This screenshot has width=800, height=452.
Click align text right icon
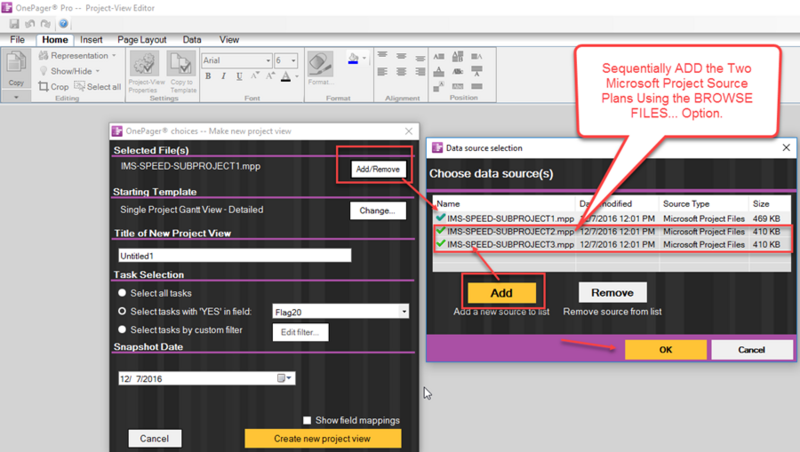coord(420,72)
